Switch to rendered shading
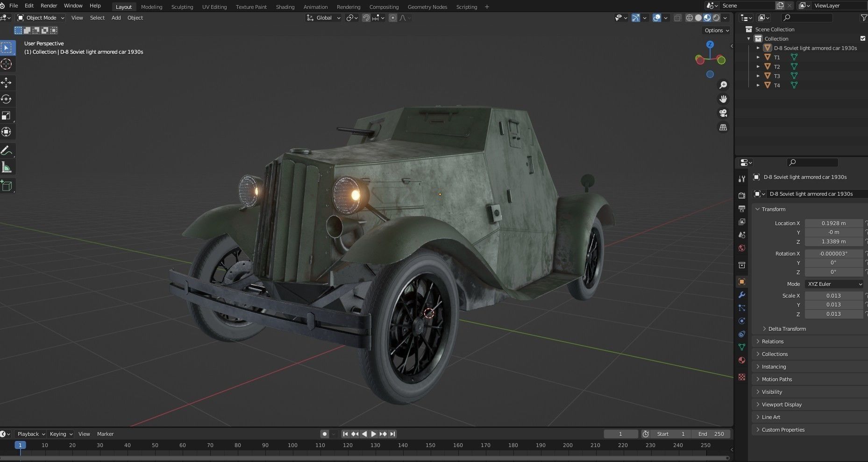This screenshot has width=868, height=462. pos(716,18)
